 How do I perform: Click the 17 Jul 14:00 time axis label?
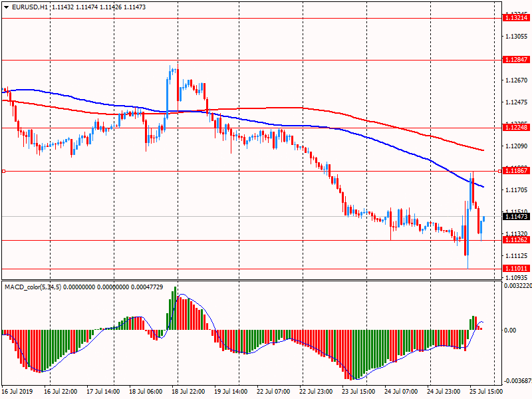(103, 391)
